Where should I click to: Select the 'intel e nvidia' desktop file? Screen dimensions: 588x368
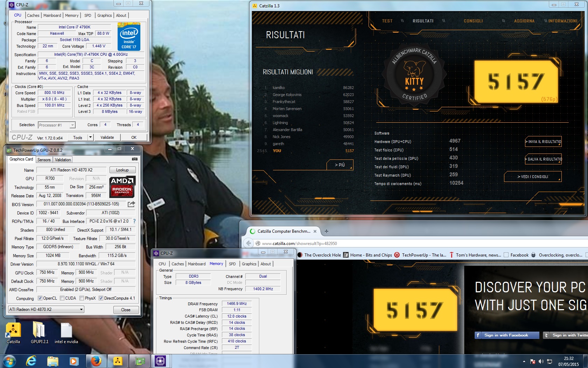click(66, 333)
